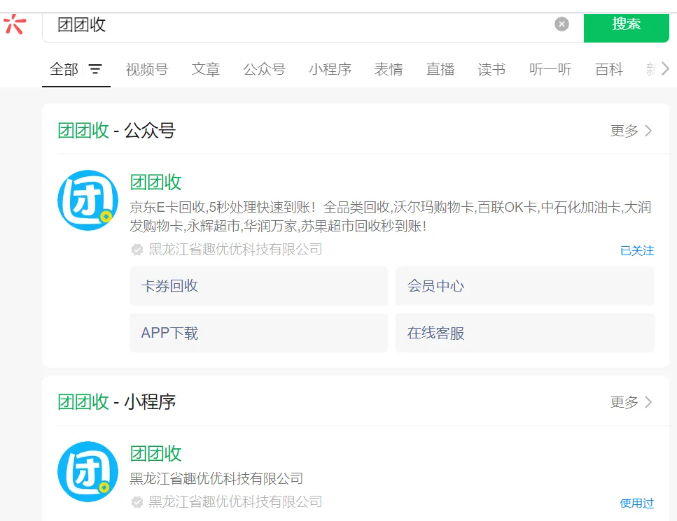Viewport: 677px width, 521px height.
Task: Open the 会员中心 button
Action: point(525,286)
